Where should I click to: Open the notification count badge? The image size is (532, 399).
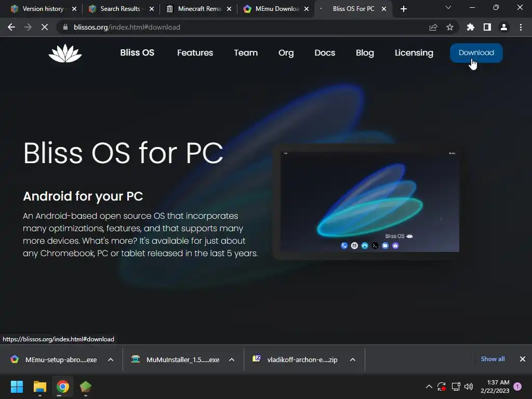[517, 387]
